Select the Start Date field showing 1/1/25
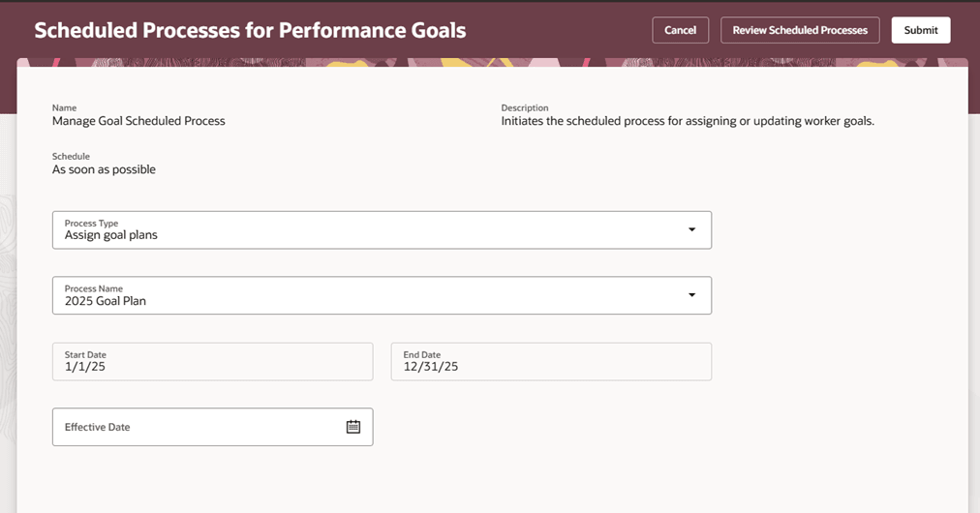 (x=212, y=361)
